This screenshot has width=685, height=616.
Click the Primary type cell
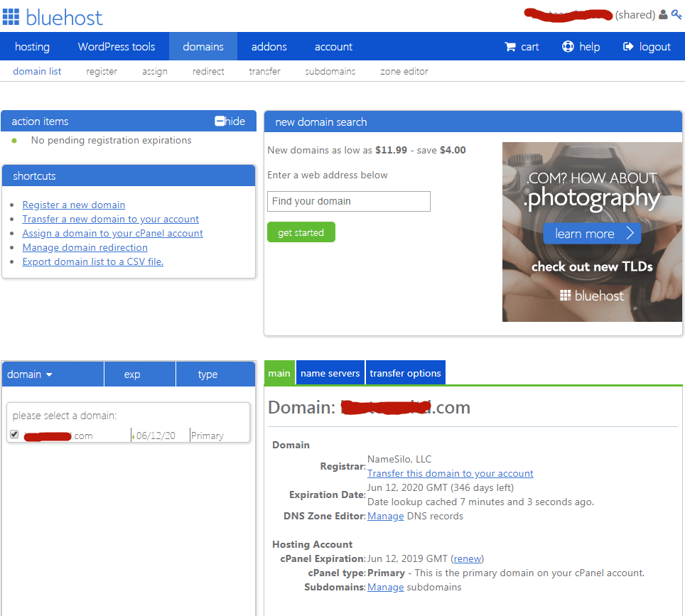207,436
